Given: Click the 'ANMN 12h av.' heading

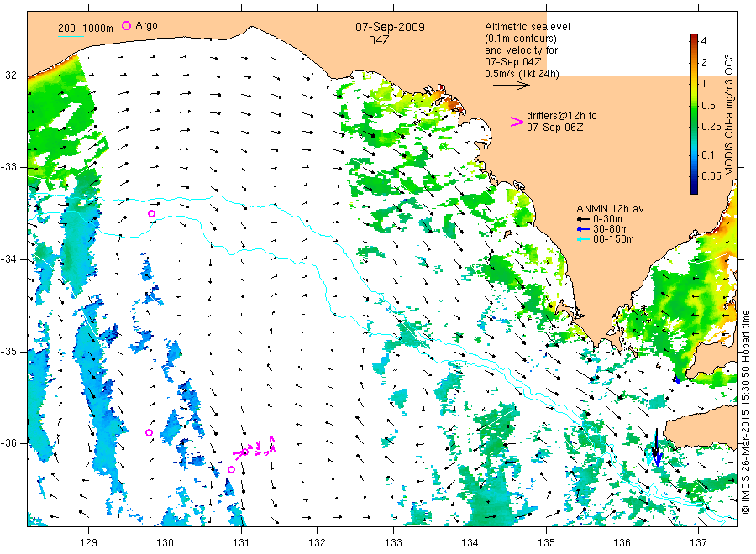Looking at the screenshot, I should point(612,209).
